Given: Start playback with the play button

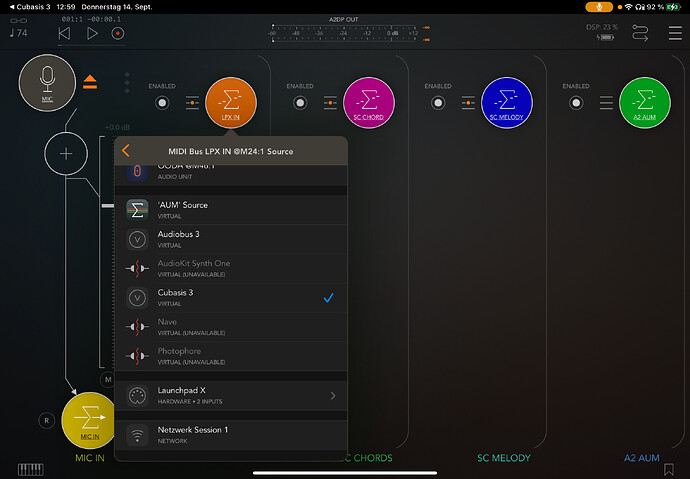Looking at the screenshot, I should coord(92,33).
